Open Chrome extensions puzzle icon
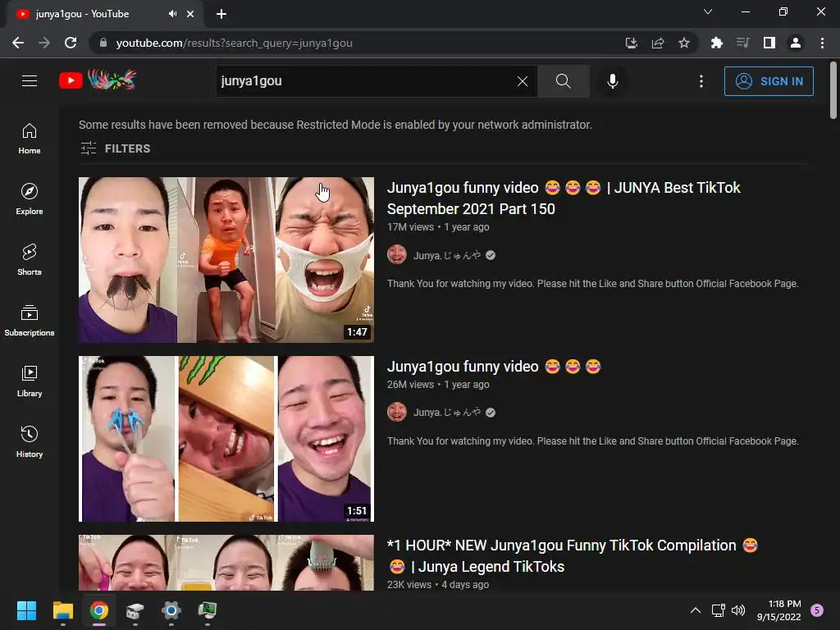Image resolution: width=840 pixels, height=630 pixels. 716,43
